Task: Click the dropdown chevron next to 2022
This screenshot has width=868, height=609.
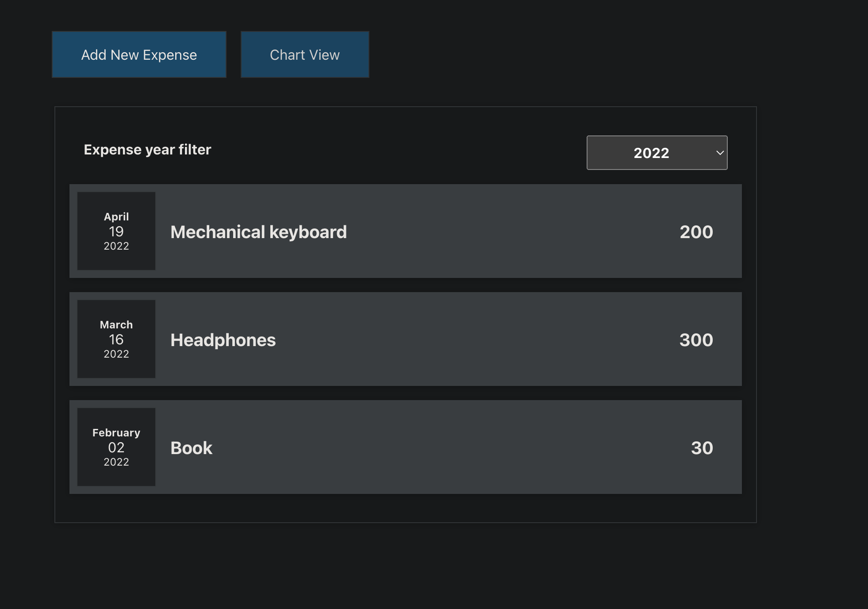Action: point(720,153)
